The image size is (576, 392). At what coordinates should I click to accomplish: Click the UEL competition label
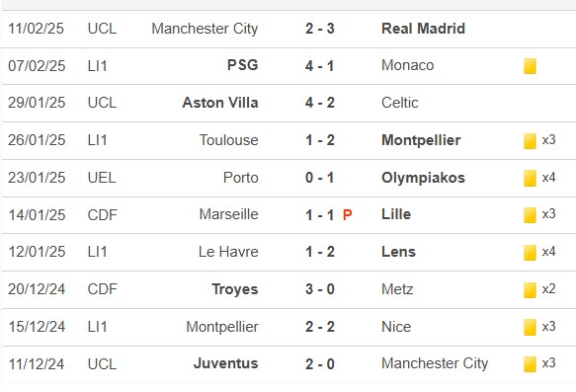[102, 178]
